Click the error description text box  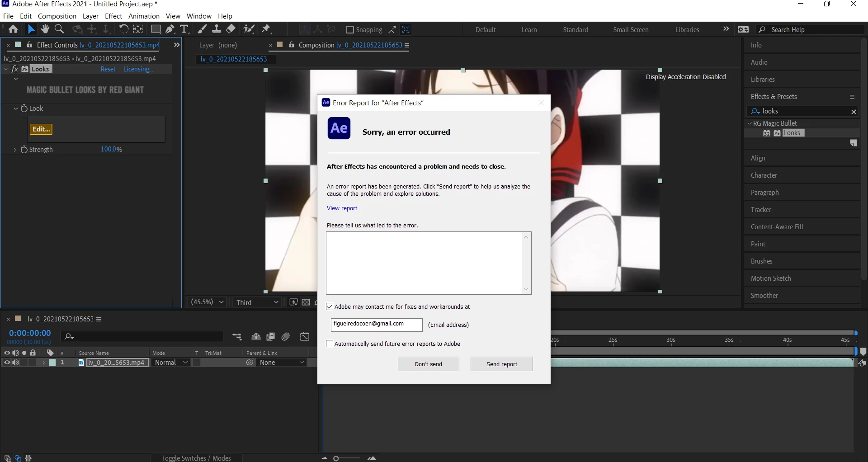click(x=429, y=263)
